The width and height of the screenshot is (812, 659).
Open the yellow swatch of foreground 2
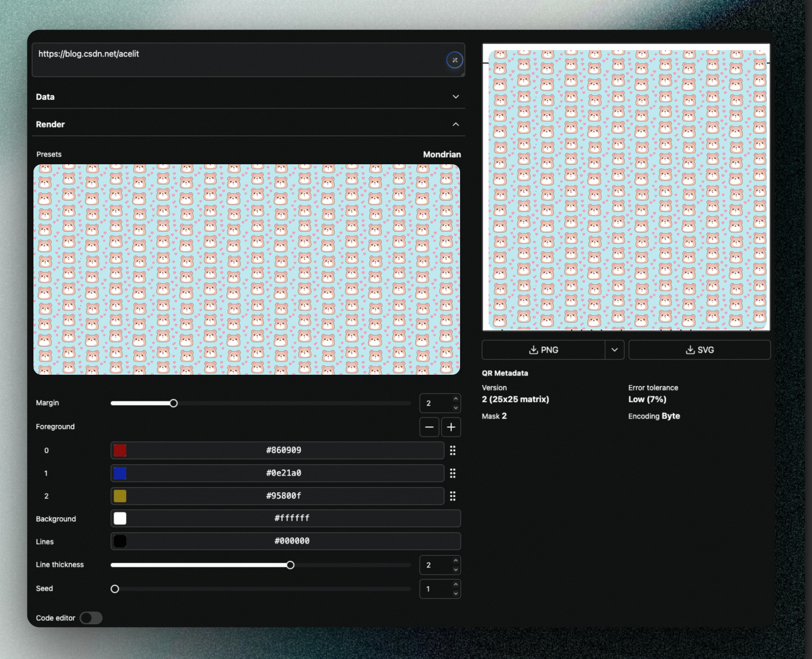(120, 496)
